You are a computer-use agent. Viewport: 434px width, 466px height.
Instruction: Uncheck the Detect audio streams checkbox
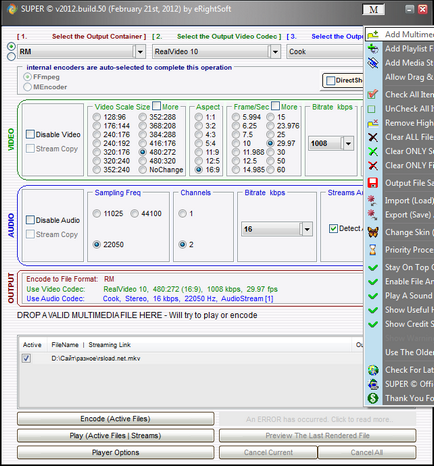(333, 228)
